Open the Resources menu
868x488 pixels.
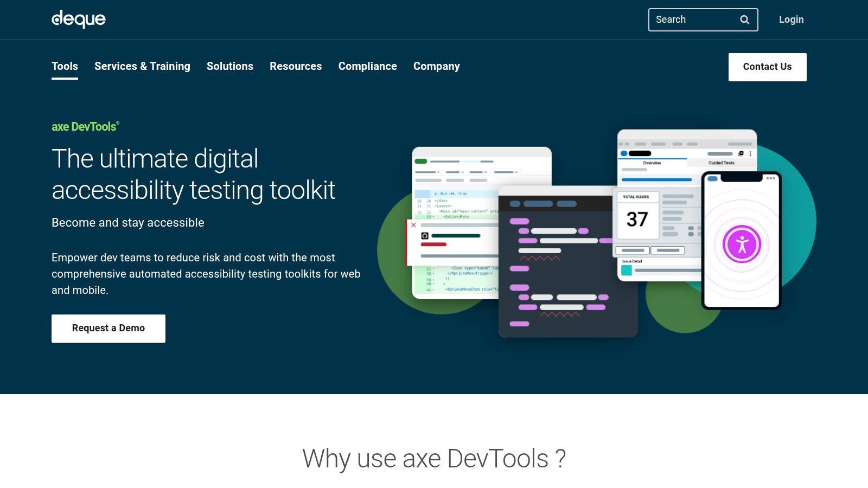(x=296, y=66)
